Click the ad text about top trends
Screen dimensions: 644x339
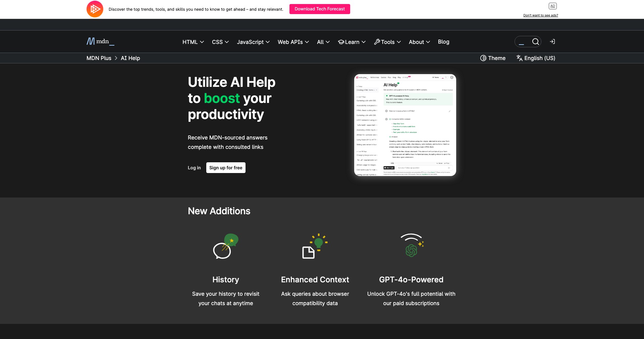(196, 9)
